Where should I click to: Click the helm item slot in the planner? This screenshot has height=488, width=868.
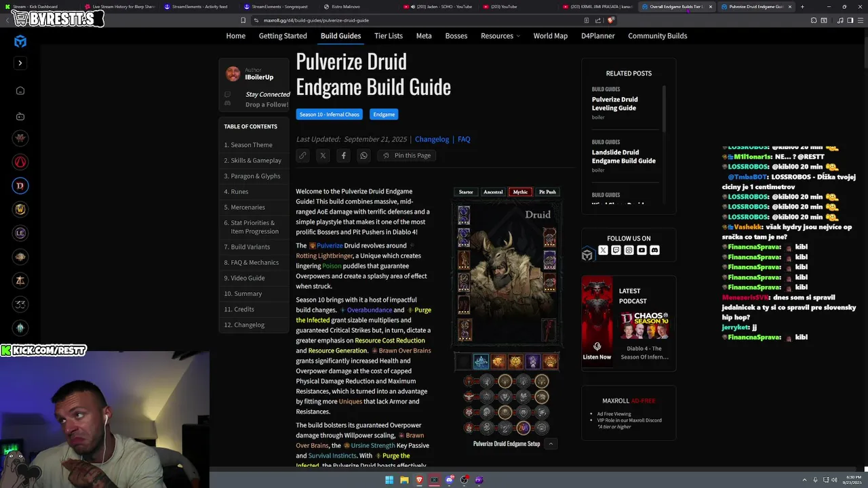tap(464, 216)
